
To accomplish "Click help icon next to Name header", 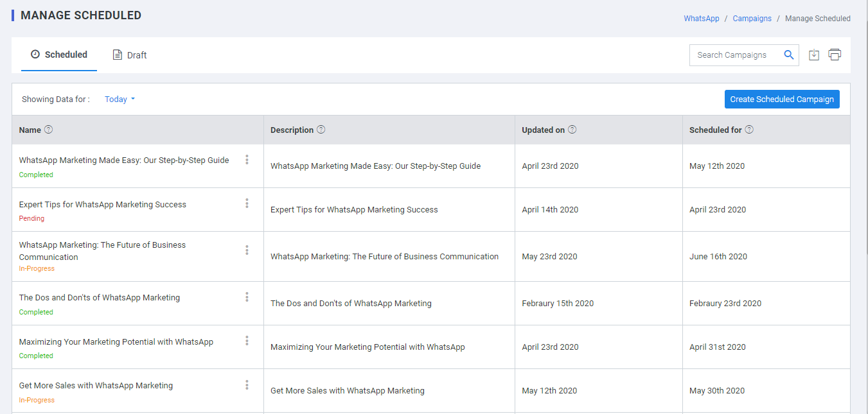I will (48, 130).
